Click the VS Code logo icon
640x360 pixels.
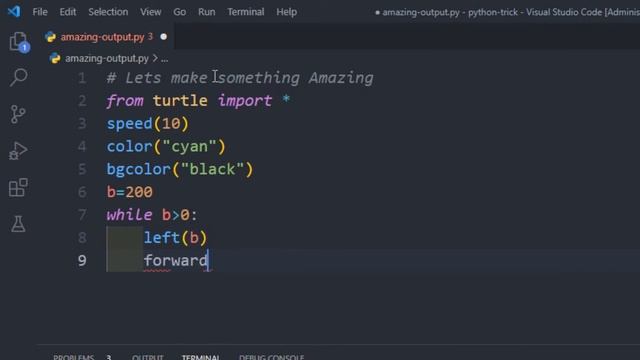(x=14, y=11)
